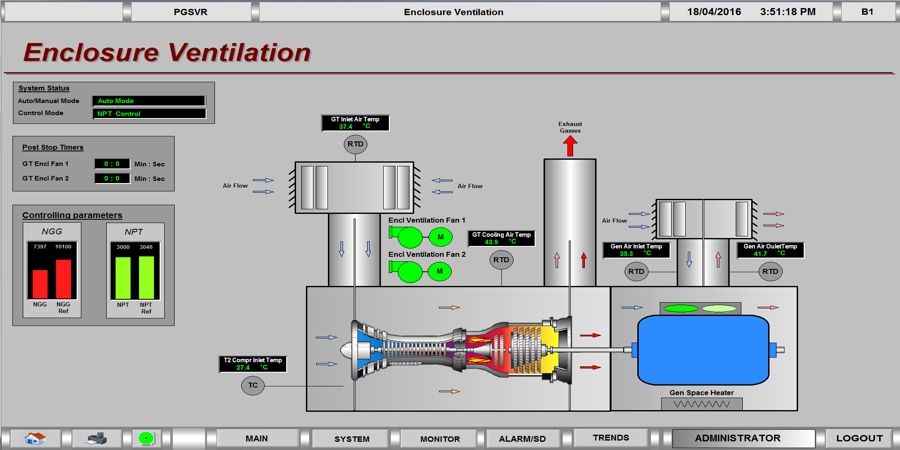Open the ALARM/SD page
Image resolution: width=900 pixels, height=450 pixels.
click(523, 438)
